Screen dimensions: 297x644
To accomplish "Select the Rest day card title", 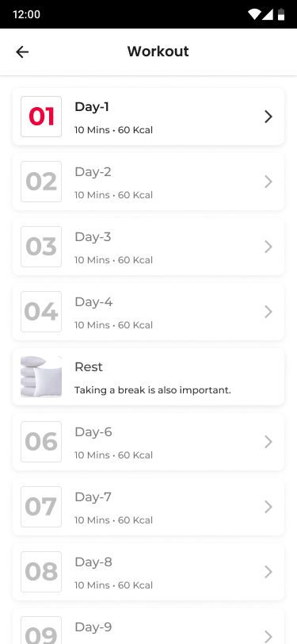I will point(89,366).
